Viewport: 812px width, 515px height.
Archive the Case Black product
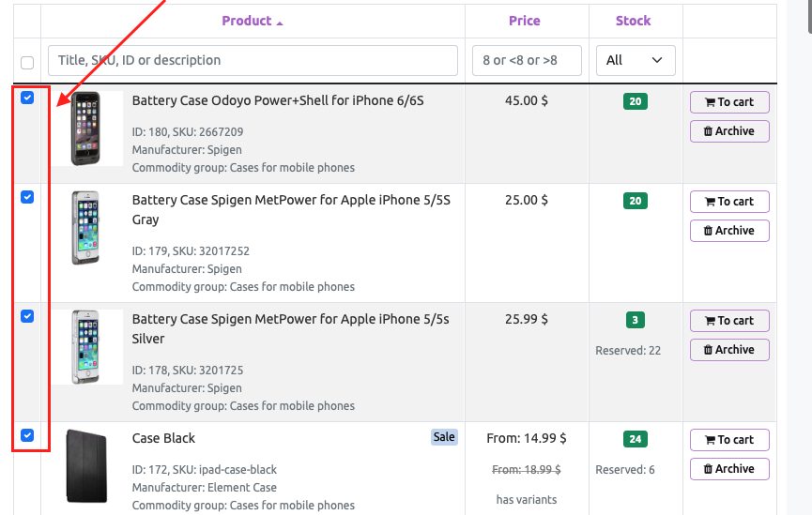729,468
